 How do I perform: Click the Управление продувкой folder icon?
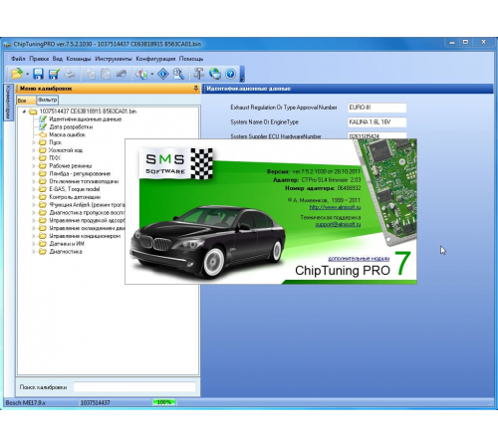click(x=43, y=220)
